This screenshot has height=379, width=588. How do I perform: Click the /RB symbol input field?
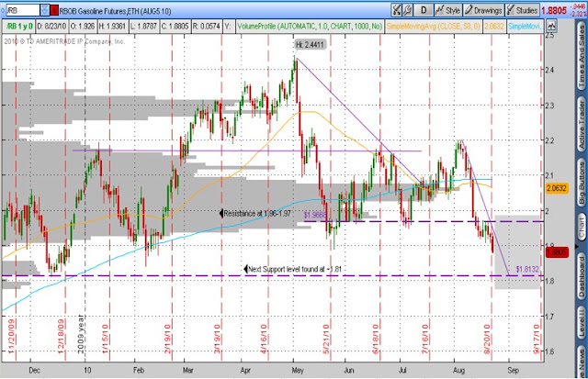point(22,10)
